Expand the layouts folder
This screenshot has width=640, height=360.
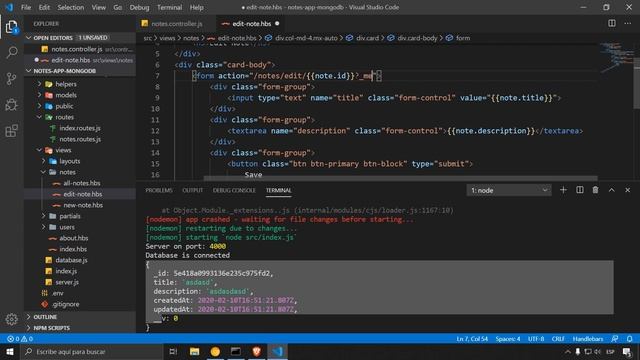69,161
